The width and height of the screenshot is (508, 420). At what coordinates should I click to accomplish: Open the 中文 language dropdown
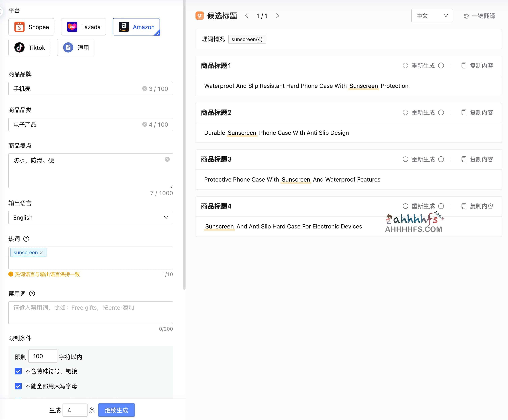(x=432, y=15)
